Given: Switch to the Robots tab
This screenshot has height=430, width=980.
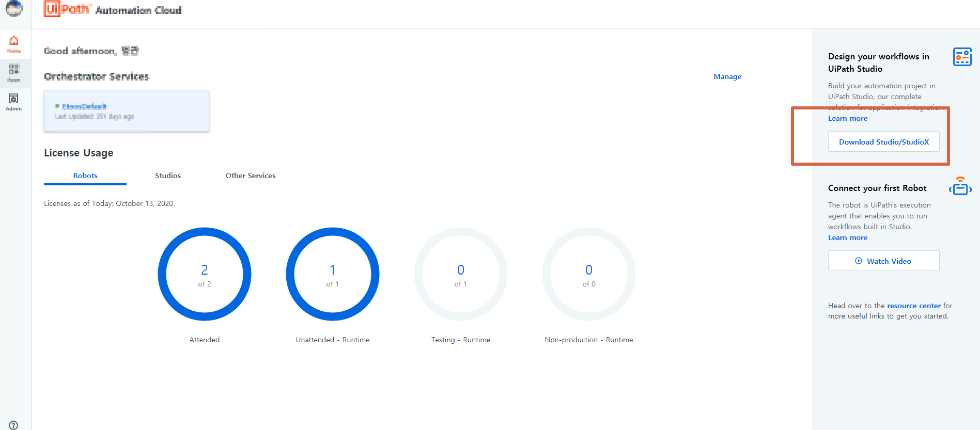Looking at the screenshot, I should 85,176.
